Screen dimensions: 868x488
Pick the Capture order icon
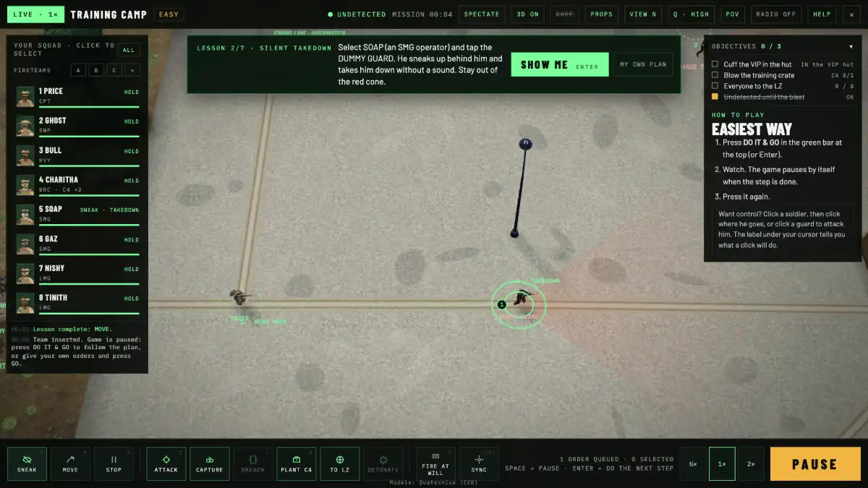[x=209, y=463]
